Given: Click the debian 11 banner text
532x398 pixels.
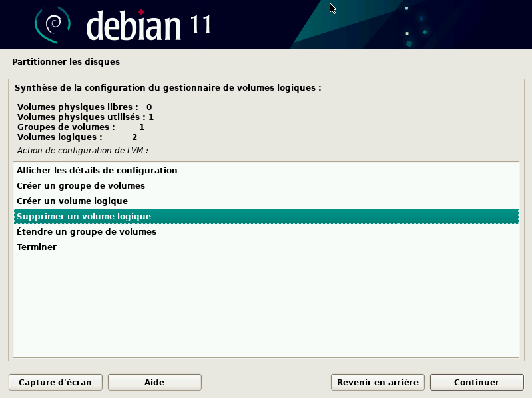Looking at the screenshot, I should pyautogui.click(x=148, y=25).
